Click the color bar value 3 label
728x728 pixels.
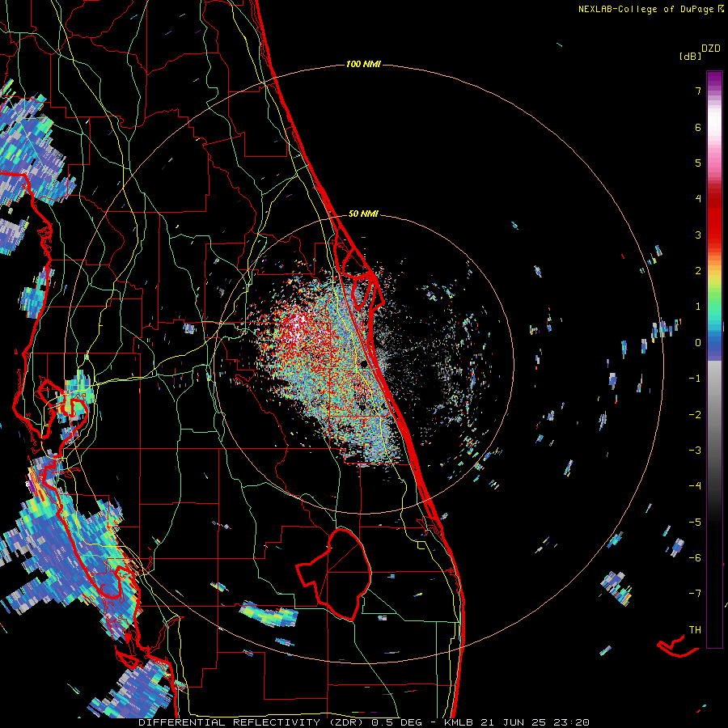[x=698, y=235]
